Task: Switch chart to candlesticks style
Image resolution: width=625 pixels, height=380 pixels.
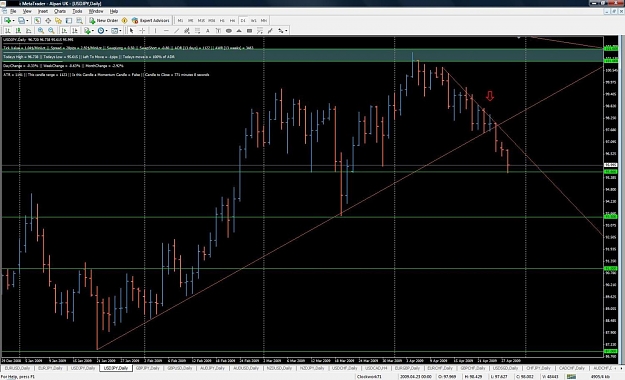Action: [x=18, y=30]
